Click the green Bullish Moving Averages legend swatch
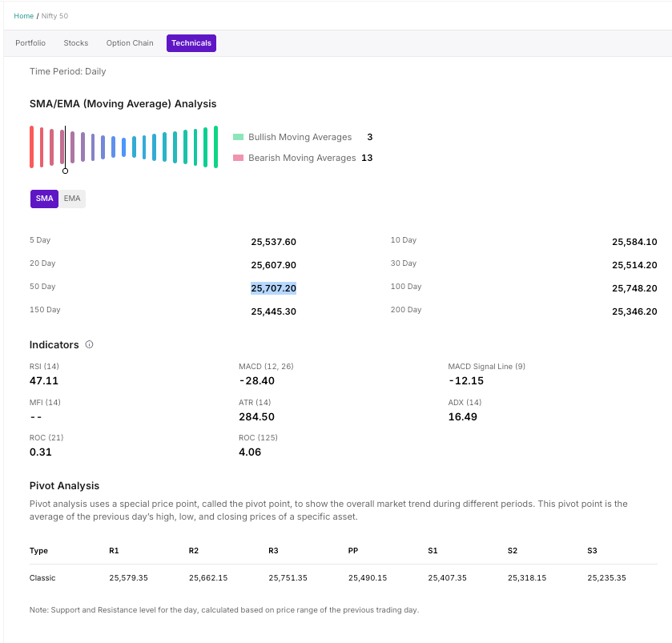 point(238,137)
